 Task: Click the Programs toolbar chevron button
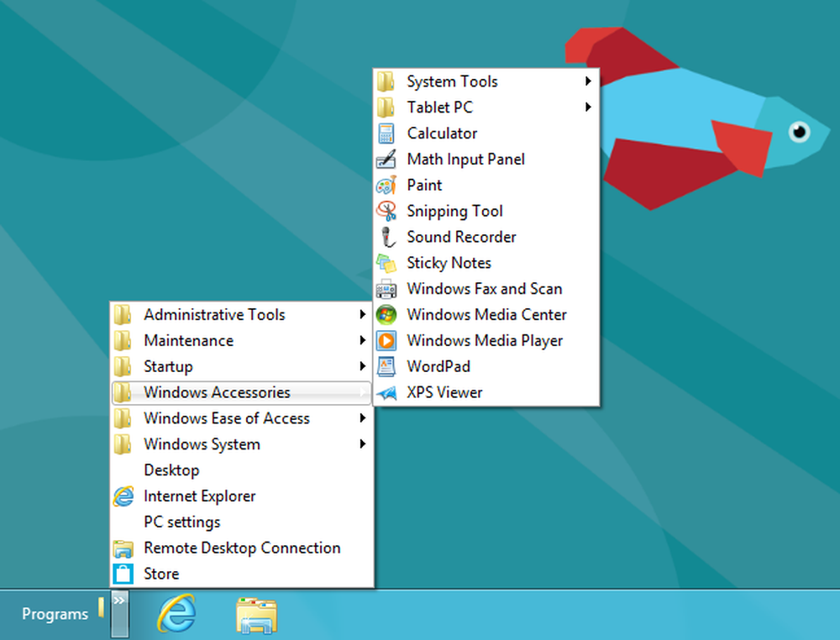pyautogui.click(x=119, y=614)
